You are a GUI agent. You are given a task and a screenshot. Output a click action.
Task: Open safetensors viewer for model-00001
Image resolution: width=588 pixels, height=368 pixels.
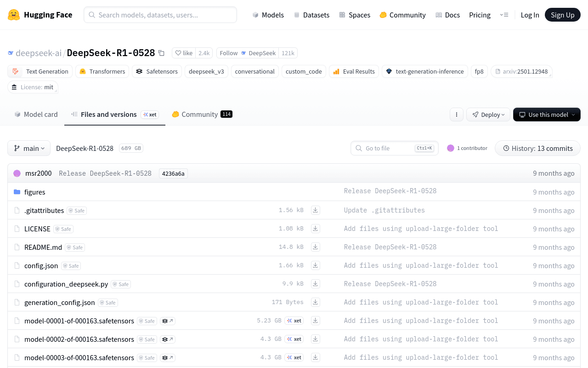click(168, 321)
